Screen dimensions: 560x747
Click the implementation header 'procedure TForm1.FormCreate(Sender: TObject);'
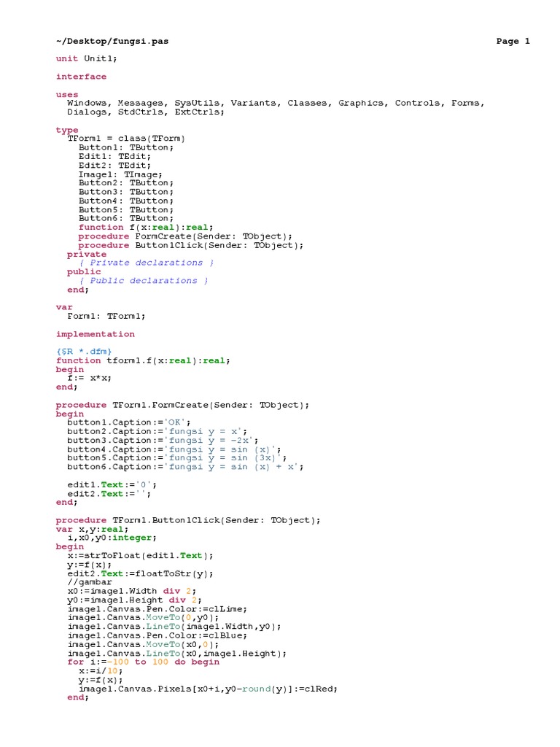[x=182, y=405]
